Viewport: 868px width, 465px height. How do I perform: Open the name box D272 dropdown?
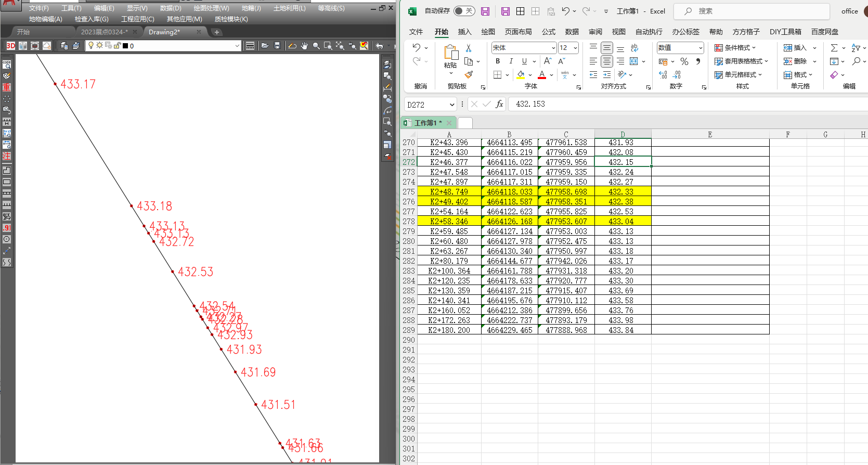pyautogui.click(x=452, y=105)
